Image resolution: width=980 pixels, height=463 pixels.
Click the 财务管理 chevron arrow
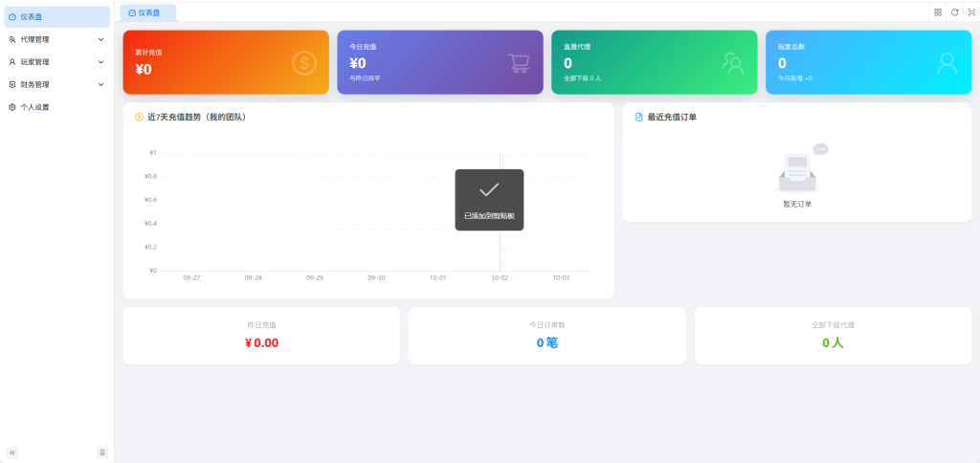coord(100,84)
